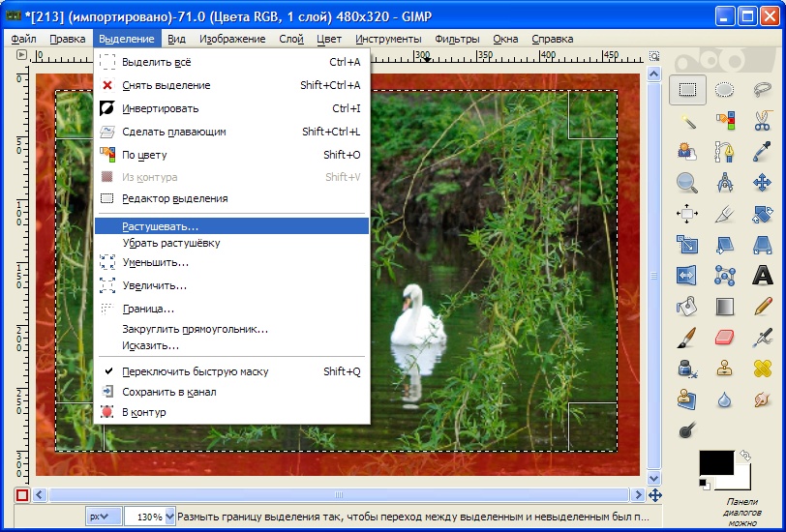Select the Foreground Select tool
This screenshot has height=532, width=786.
coord(687,151)
